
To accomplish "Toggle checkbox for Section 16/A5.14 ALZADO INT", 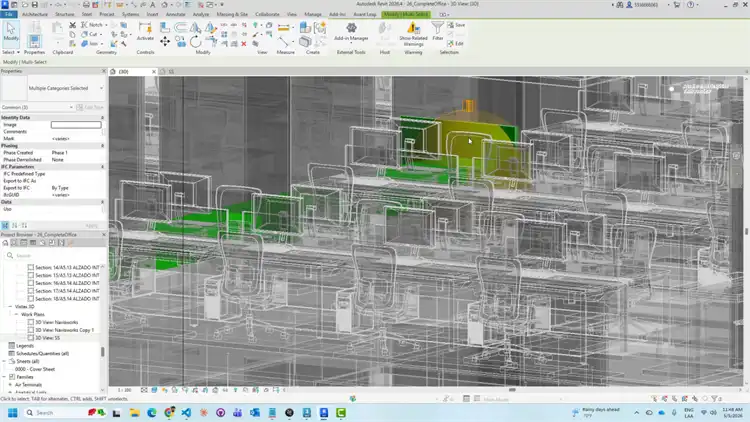I will click(31, 283).
